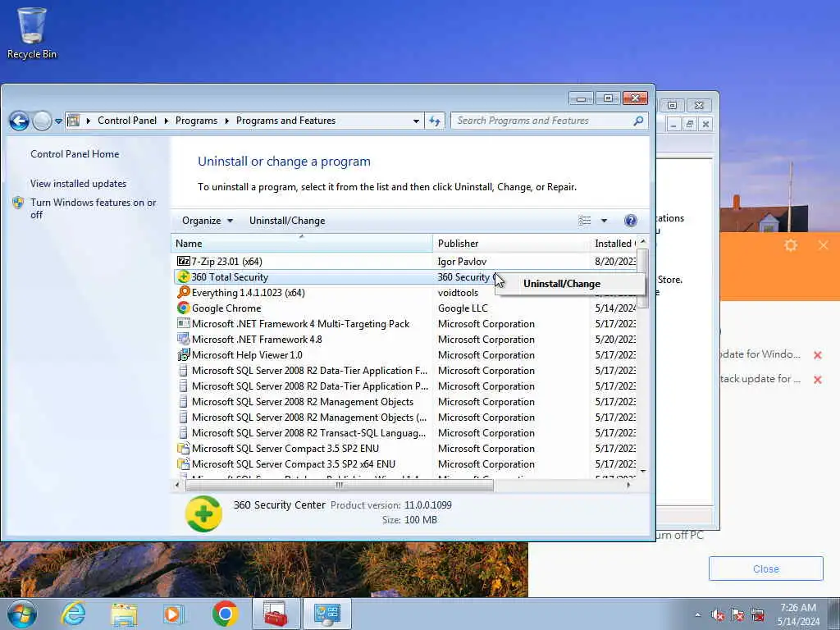Open Turn Windows features on or off
The height and width of the screenshot is (630, 840).
[93, 208]
